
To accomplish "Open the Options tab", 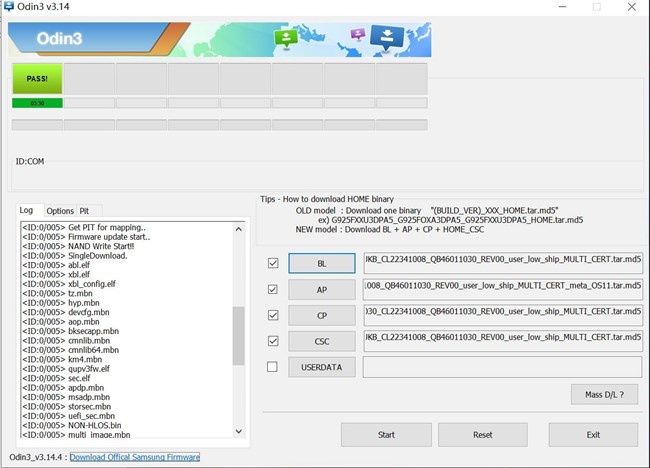I will tap(60, 211).
